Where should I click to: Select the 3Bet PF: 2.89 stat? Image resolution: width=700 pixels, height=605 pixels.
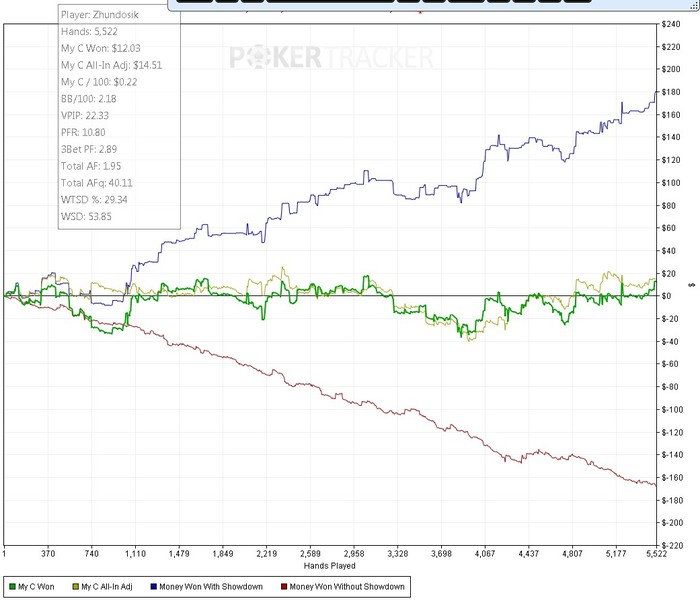point(89,149)
